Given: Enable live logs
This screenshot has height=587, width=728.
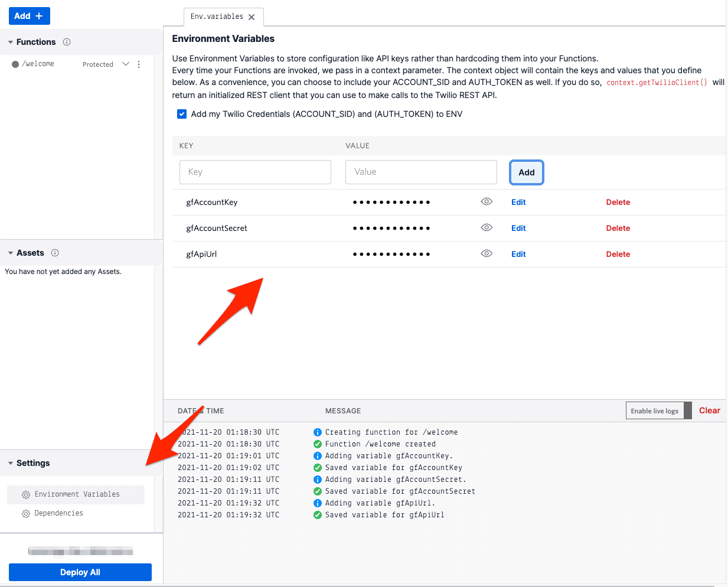Looking at the screenshot, I should point(654,410).
